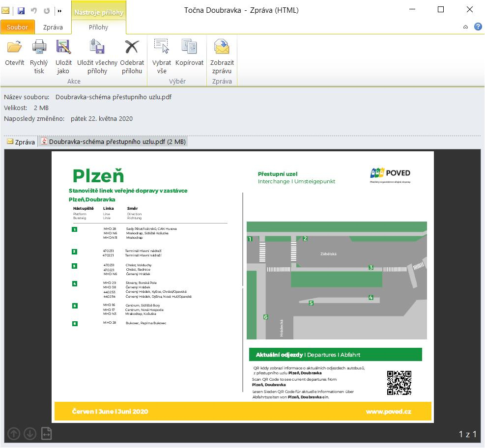Click the Undo arrow in quick access toolbar

[x=34, y=11]
